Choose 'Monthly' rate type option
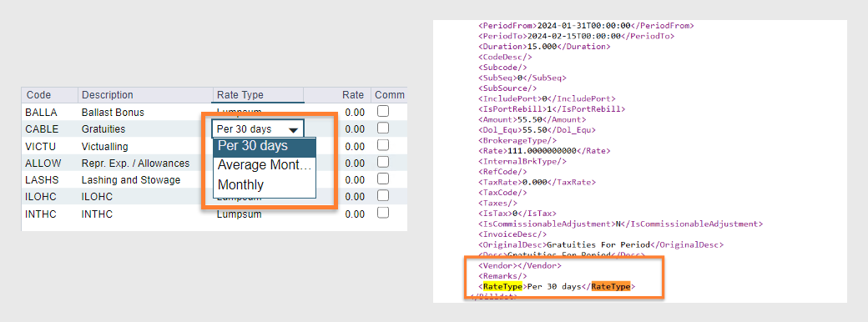 pos(265,185)
